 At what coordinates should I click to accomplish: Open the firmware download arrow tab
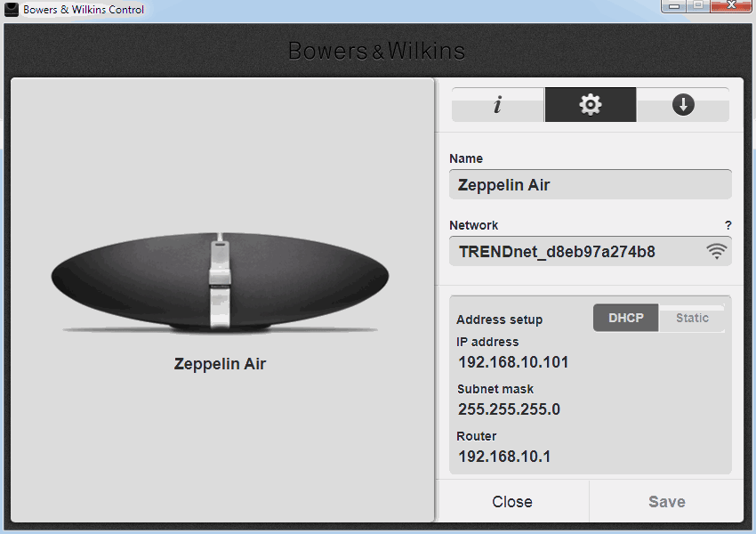tap(683, 104)
